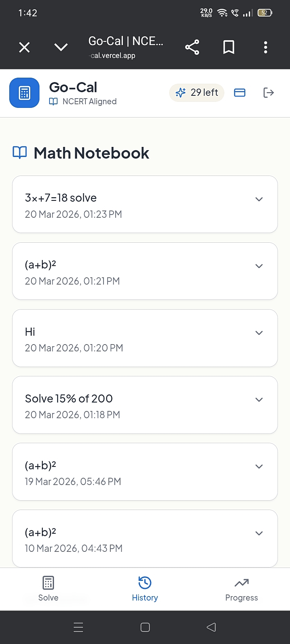Bookmark this page with the bookmark icon

tap(229, 47)
